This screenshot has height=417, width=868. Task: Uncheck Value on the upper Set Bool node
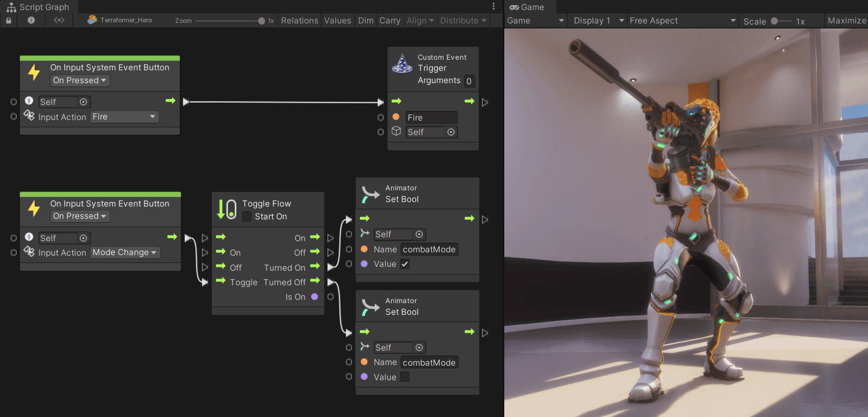[404, 263]
